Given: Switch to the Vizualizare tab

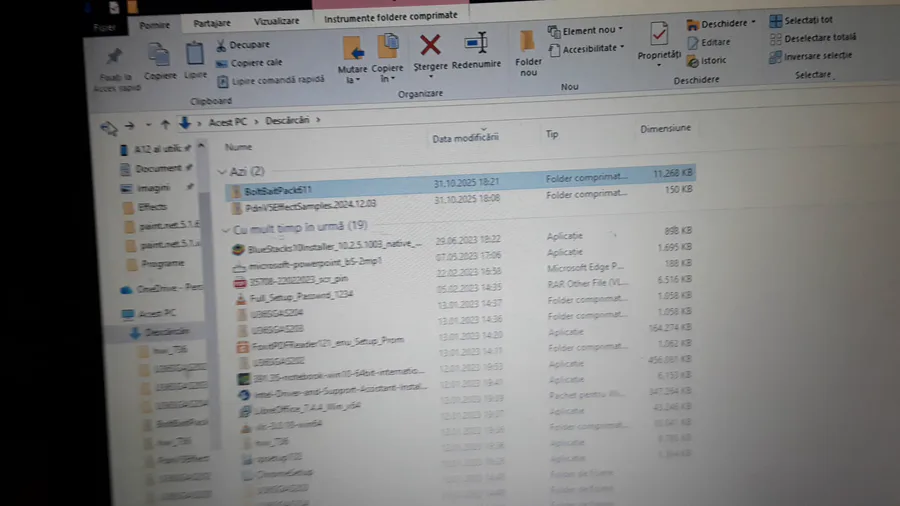Looking at the screenshot, I should [x=276, y=21].
